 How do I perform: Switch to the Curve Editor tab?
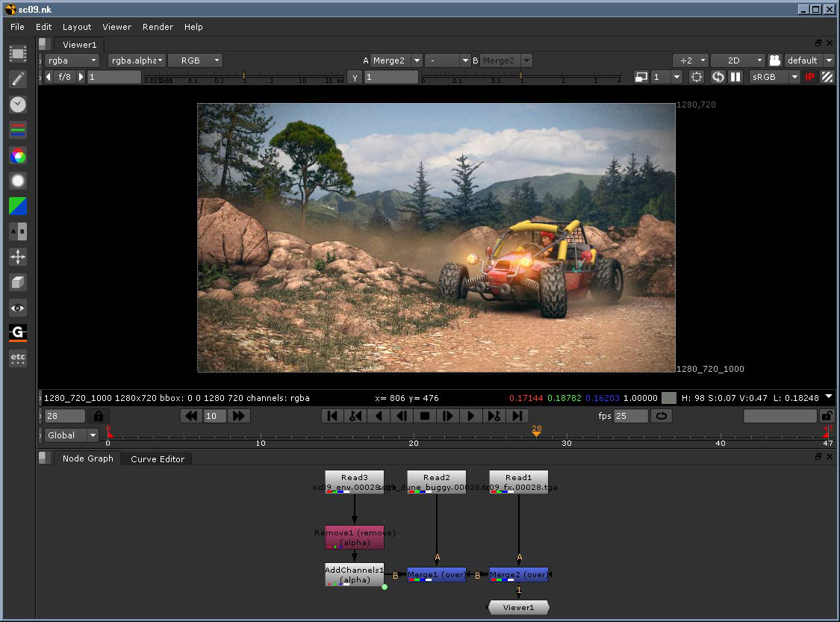click(157, 459)
